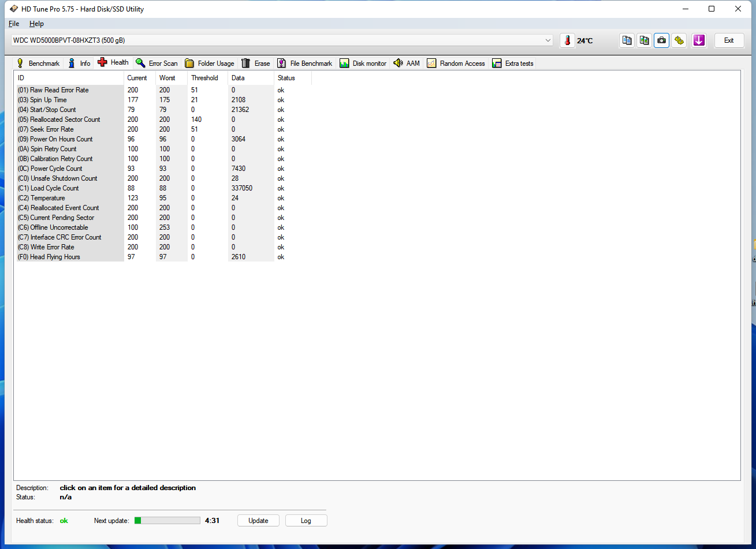Click the purple down-arrow tray icon
756x549 pixels.
(699, 40)
